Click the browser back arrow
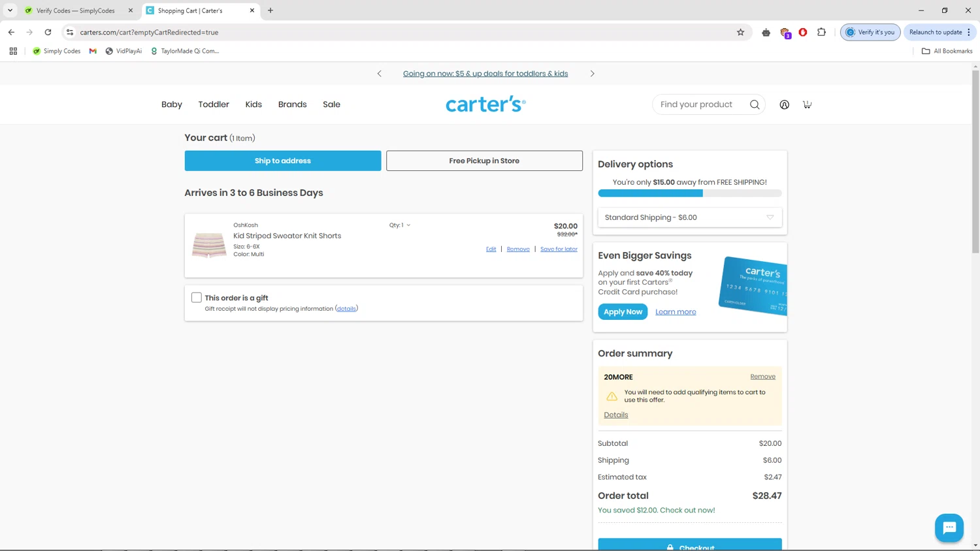 point(11,32)
